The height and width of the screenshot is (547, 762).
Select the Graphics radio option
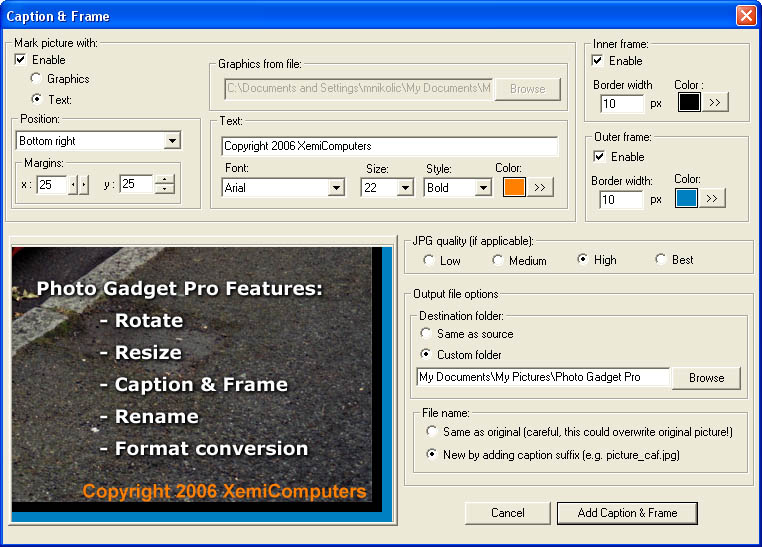click(x=36, y=78)
